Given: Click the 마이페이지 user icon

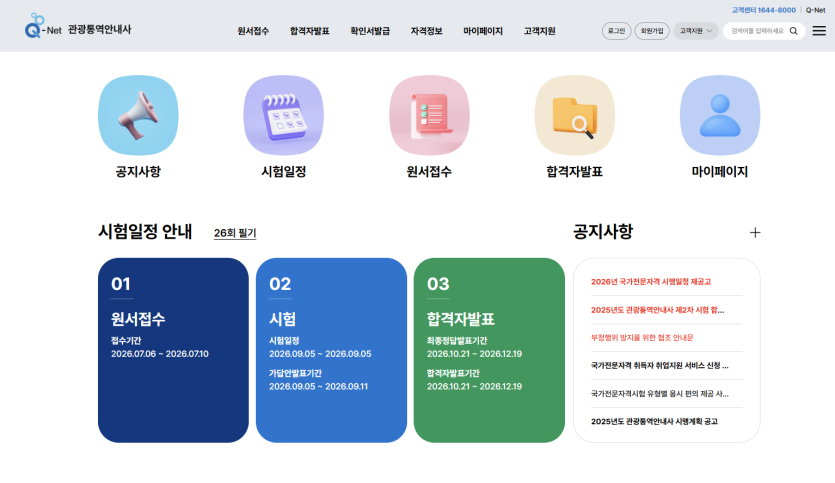Looking at the screenshot, I should coord(720,115).
